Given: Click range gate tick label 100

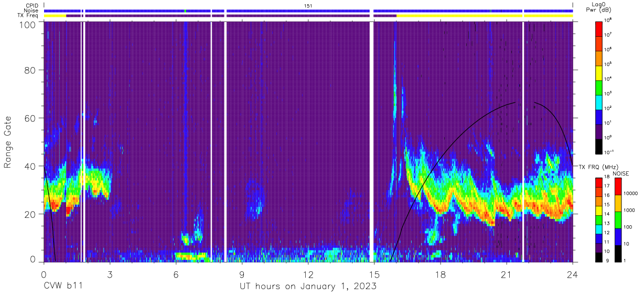Looking at the screenshot, I should pos(29,24).
